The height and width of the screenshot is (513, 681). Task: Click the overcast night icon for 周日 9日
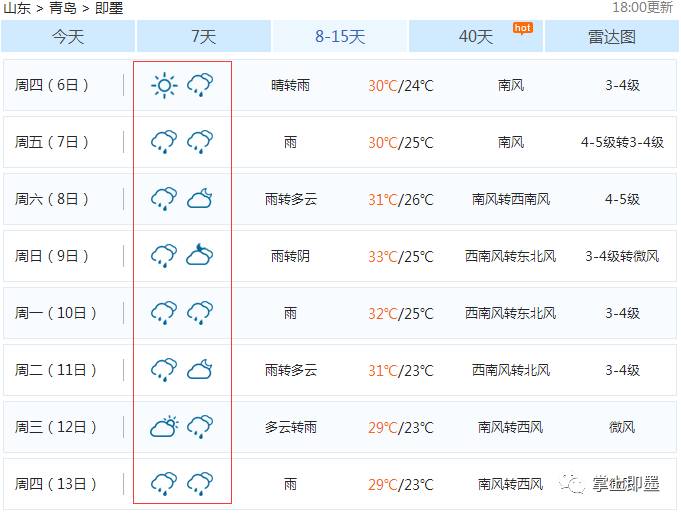point(200,256)
